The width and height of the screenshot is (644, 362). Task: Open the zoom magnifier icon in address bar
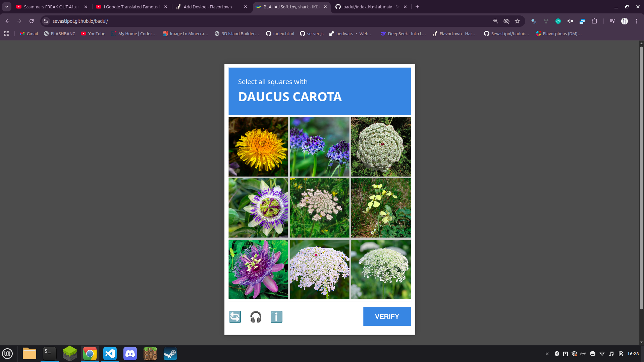coord(495,21)
